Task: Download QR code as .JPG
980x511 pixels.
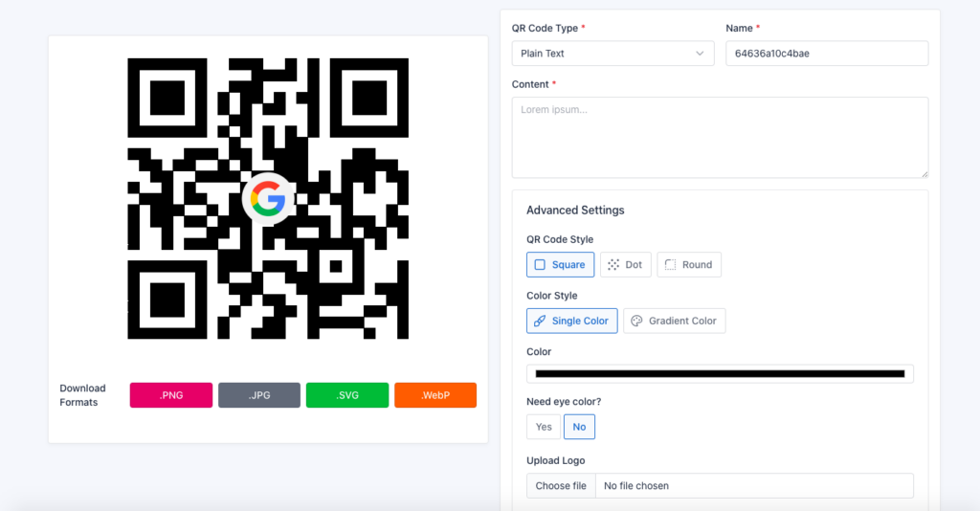Action: coord(259,395)
